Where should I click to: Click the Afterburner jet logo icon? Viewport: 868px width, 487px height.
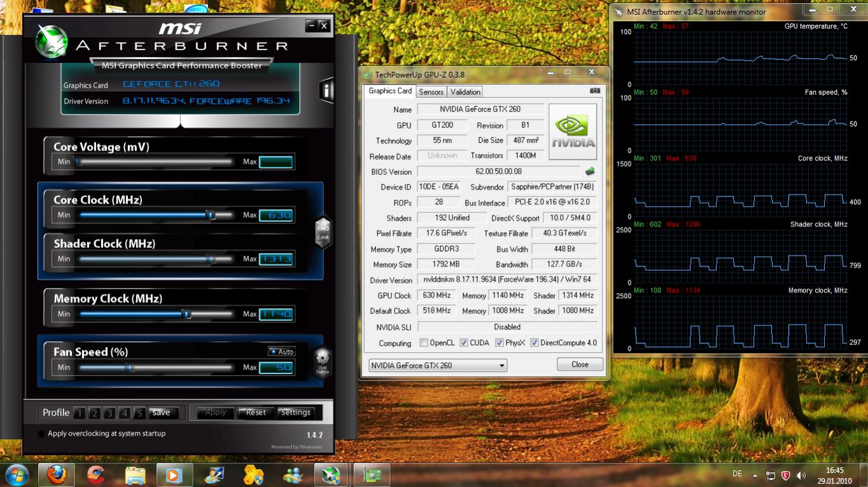tap(51, 42)
